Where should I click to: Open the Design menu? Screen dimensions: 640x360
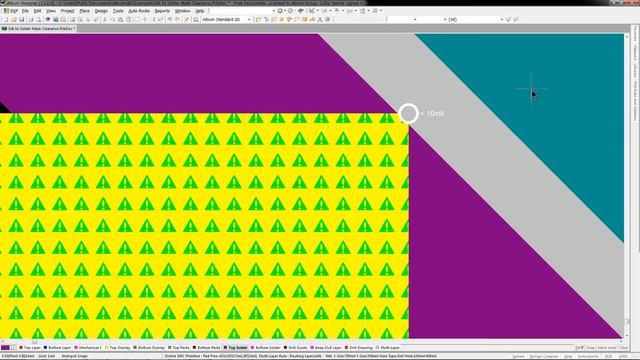[x=101, y=11]
